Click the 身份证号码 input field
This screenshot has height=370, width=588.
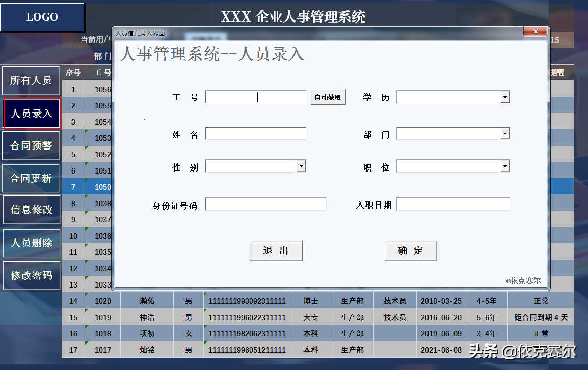[265, 204]
